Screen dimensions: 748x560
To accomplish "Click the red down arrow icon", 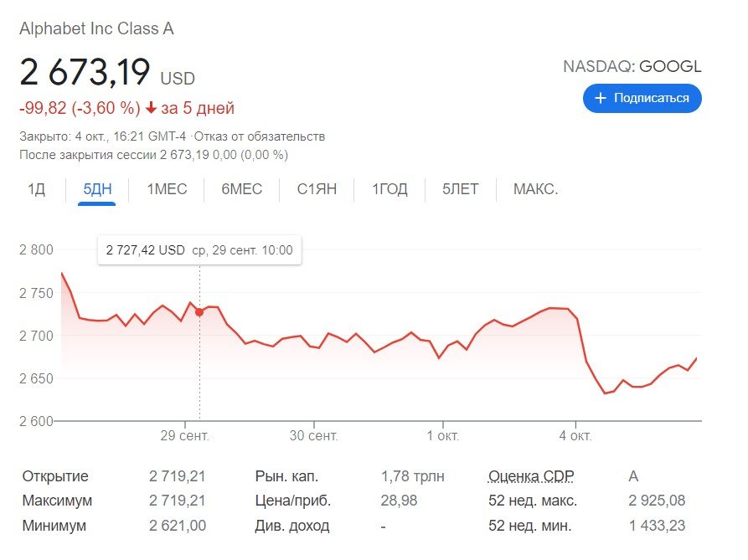I will click(151, 108).
